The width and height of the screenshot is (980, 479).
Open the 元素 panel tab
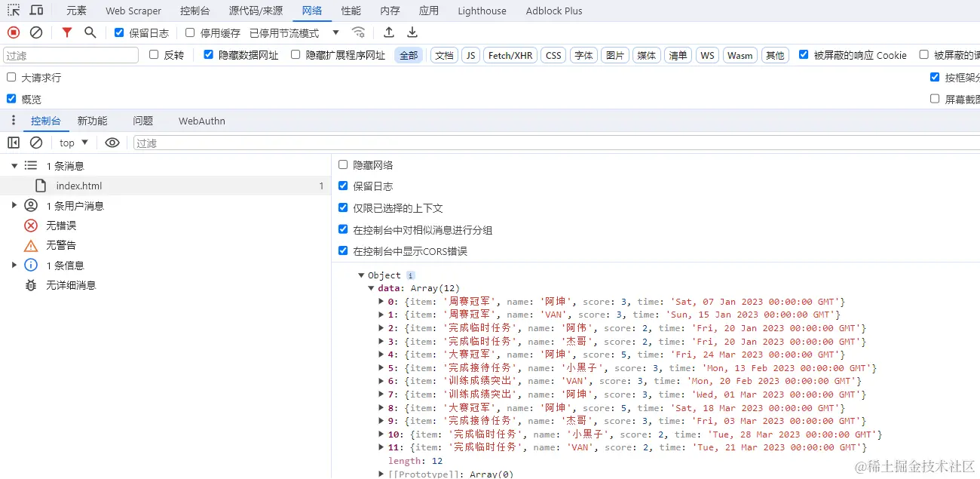click(76, 11)
